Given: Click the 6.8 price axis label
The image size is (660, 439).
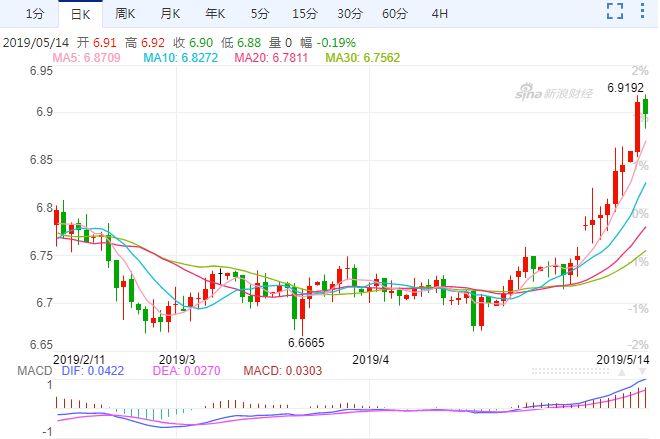Looking at the screenshot, I should tap(45, 208).
